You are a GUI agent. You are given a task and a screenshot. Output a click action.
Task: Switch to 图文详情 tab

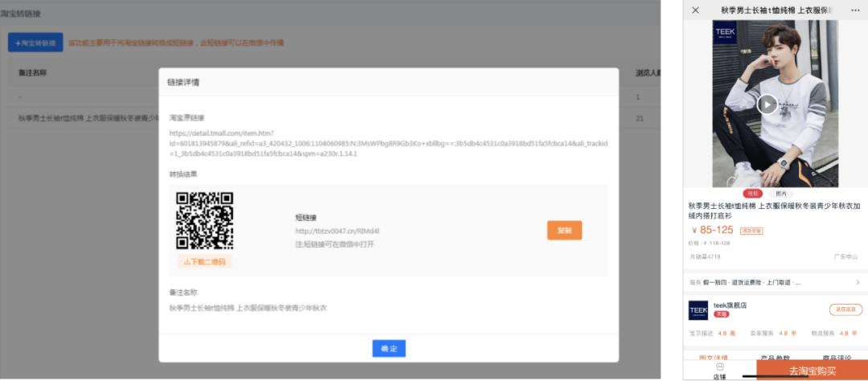click(x=714, y=358)
